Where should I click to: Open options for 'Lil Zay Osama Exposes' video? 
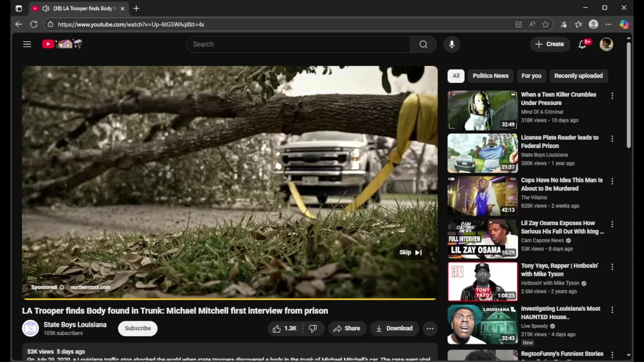tap(612, 224)
